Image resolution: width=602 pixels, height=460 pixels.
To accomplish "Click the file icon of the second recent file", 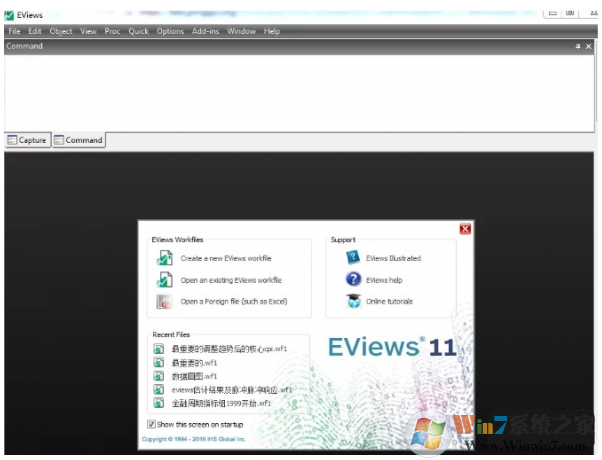I will click(159, 362).
